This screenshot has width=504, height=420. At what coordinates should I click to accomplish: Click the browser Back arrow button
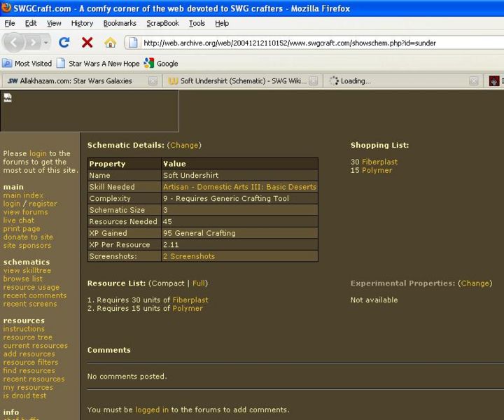click(x=14, y=43)
